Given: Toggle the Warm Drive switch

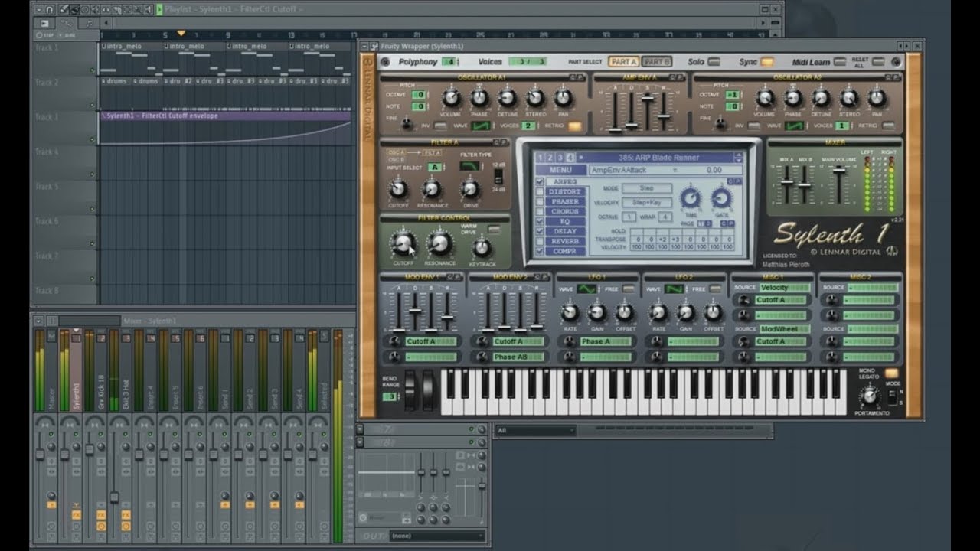Looking at the screenshot, I should tap(494, 229).
